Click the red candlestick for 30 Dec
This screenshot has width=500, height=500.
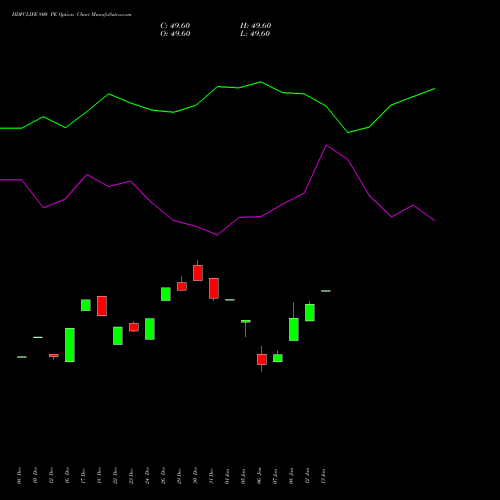pos(198,273)
